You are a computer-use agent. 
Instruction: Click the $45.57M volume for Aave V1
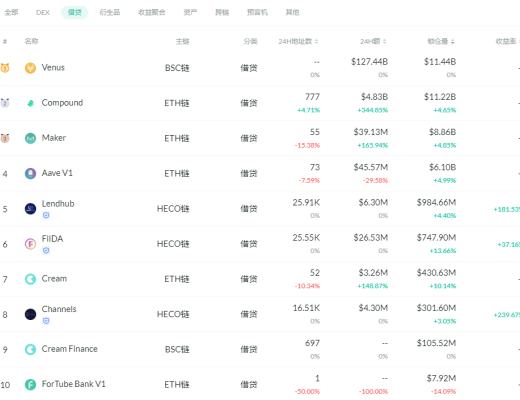coord(371,167)
